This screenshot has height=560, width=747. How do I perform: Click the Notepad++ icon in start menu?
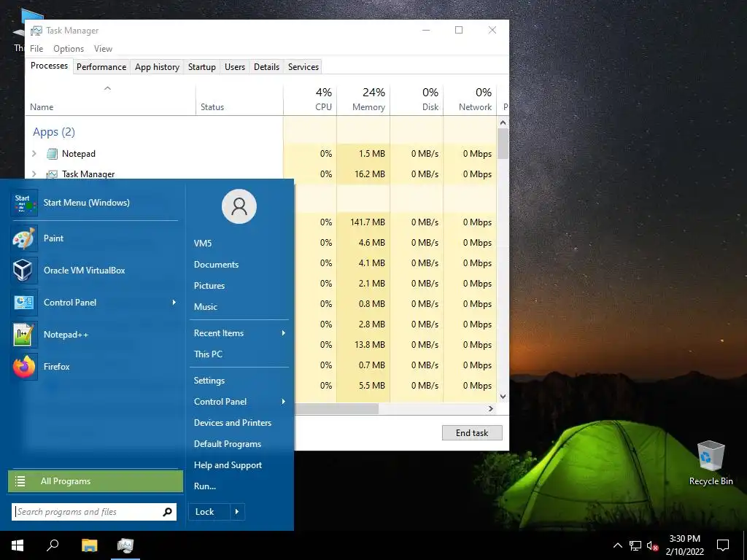23,334
